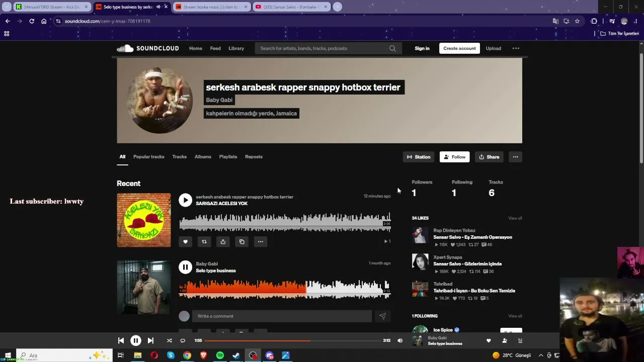
Task: Reload the browser page
Action: tap(32, 21)
